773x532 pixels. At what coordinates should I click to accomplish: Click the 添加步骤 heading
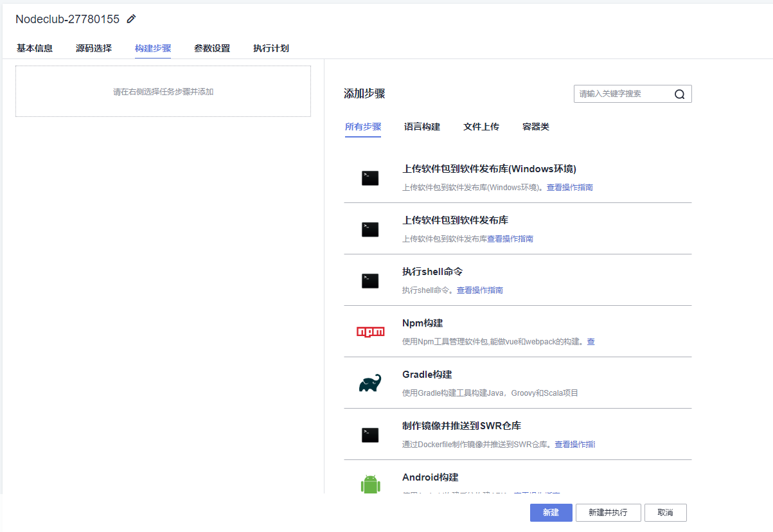[364, 94]
